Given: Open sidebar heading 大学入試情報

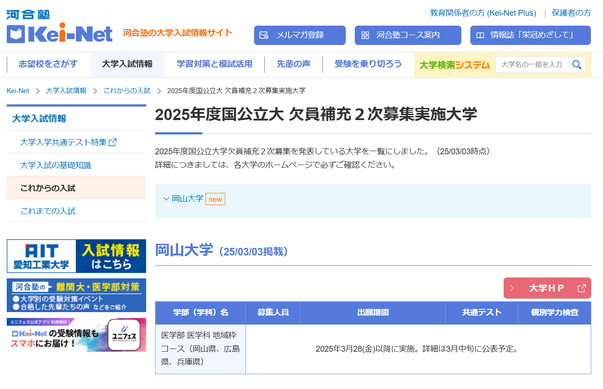Looking at the screenshot, I should 39,118.
